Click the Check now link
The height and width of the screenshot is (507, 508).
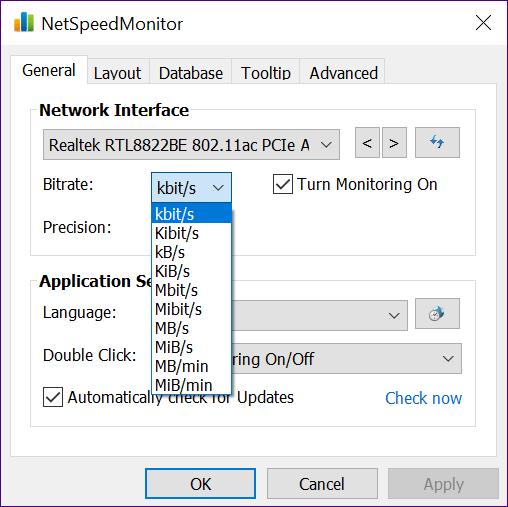(423, 398)
